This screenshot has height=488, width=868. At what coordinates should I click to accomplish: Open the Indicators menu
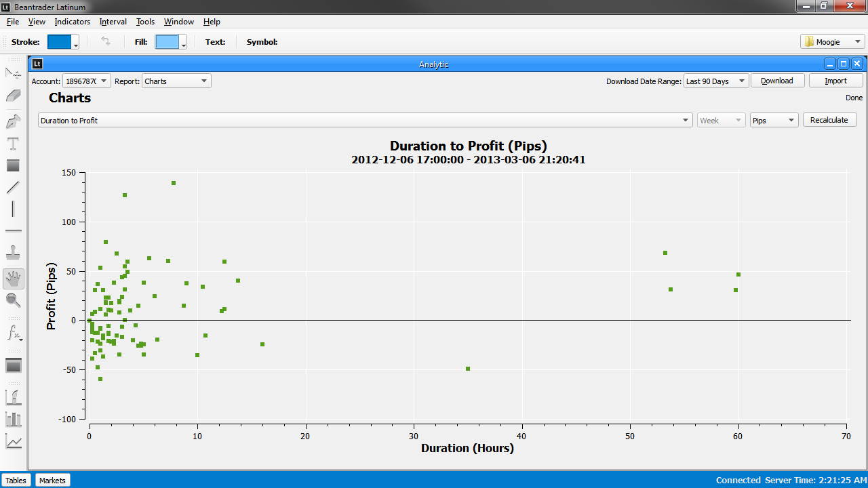tap(73, 22)
